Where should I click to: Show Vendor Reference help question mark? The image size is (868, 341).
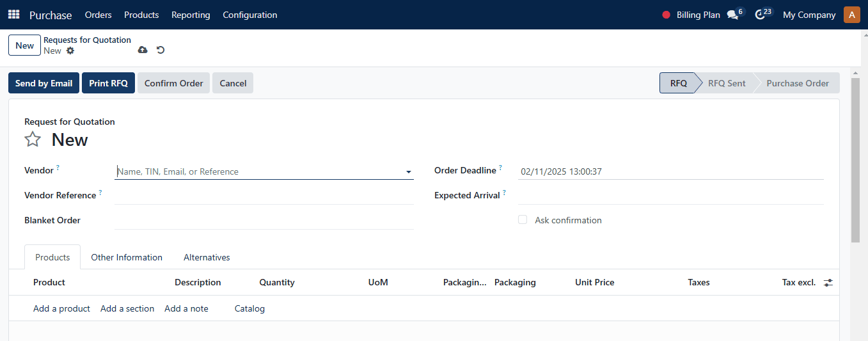click(100, 193)
